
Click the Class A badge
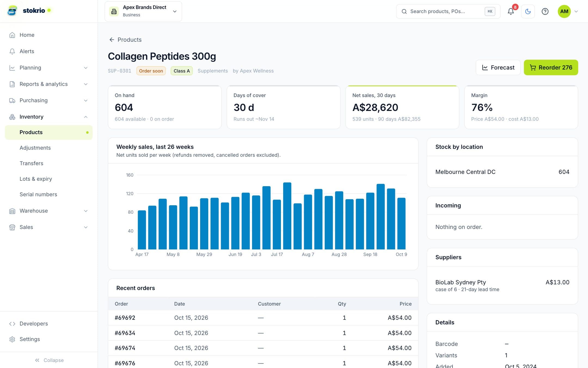(182, 71)
